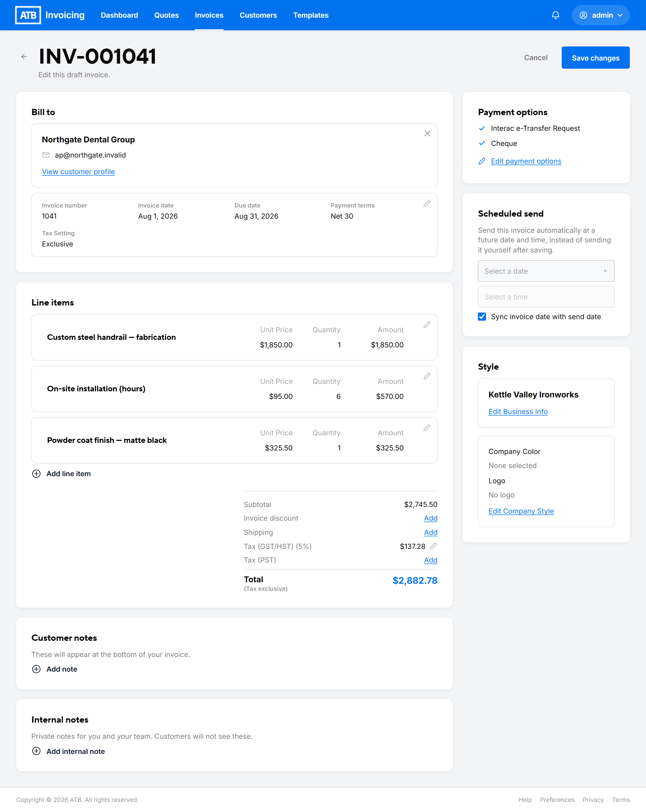Click the Kettle Valley Ironworks business name
This screenshot has width=646, height=812.
(x=533, y=395)
